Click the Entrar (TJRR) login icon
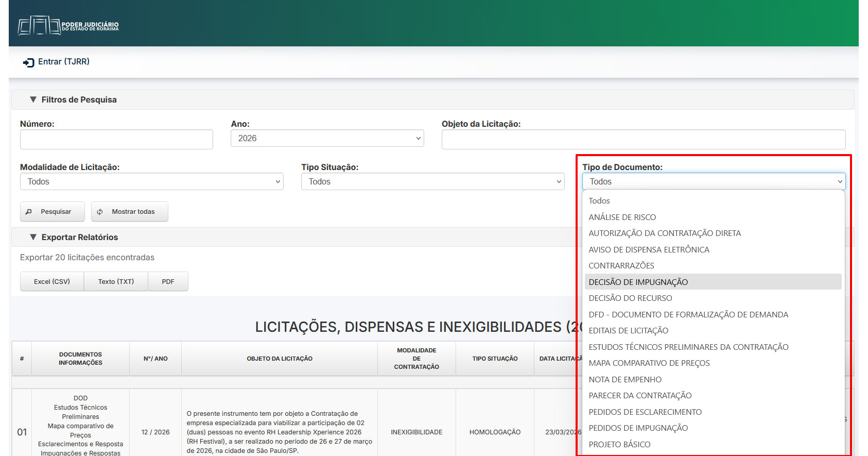The height and width of the screenshot is (456, 868). [28, 62]
